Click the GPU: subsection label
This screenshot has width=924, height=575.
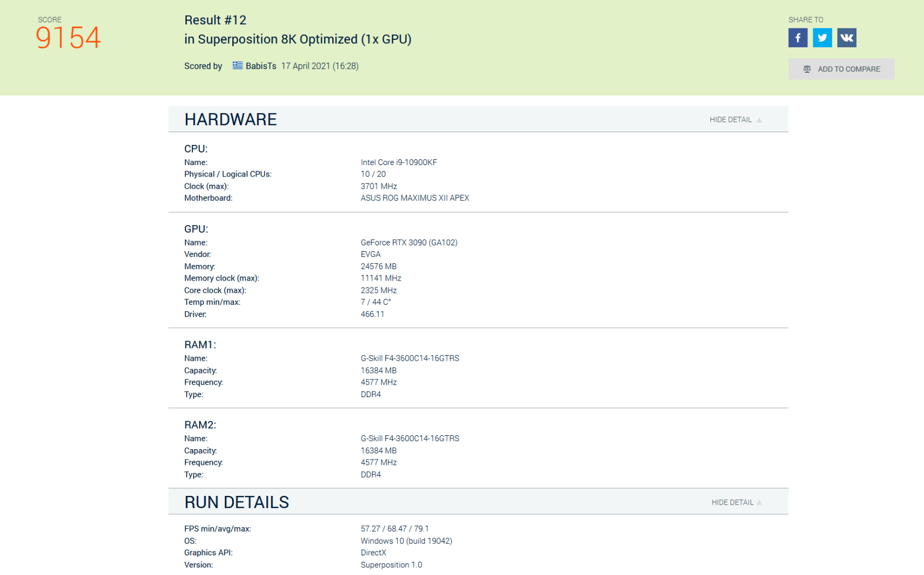coord(196,229)
